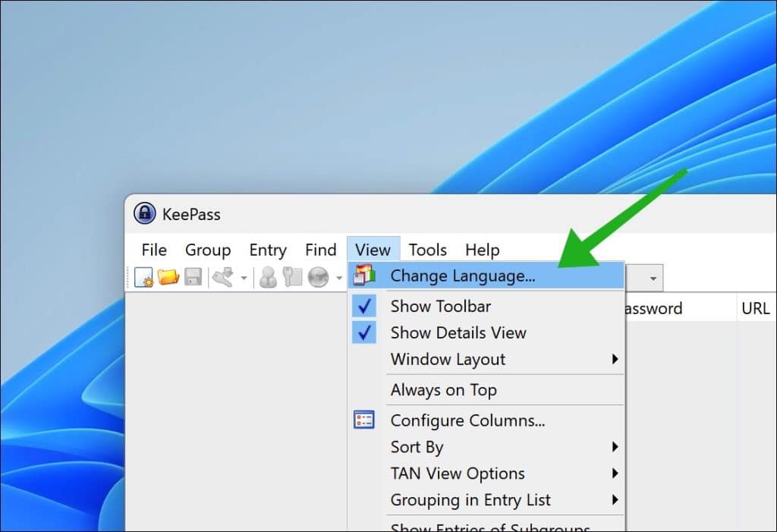777x532 pixels.
Task: Click the key-shaped lock workspace toolbar icon
Action: [222, 277]
